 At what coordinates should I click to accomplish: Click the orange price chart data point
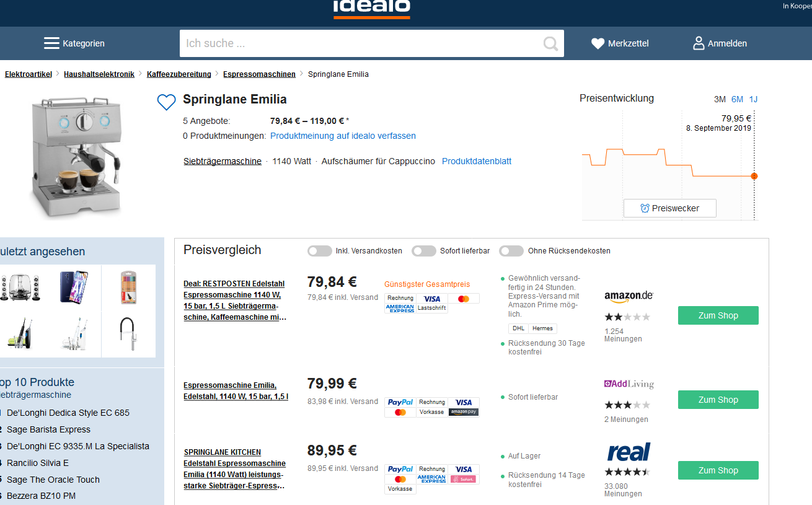[x=754, y=176]
